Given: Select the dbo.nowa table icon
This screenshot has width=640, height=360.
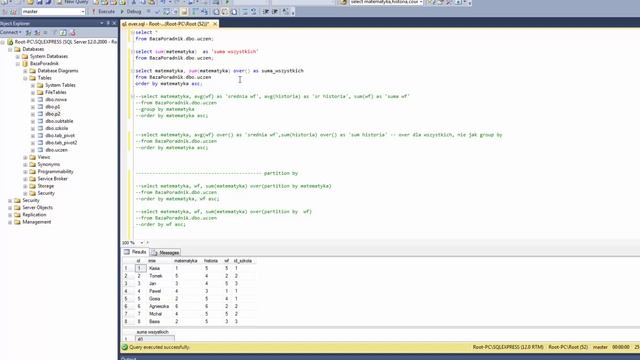Looking at the screenshot, I should point(40,100).
